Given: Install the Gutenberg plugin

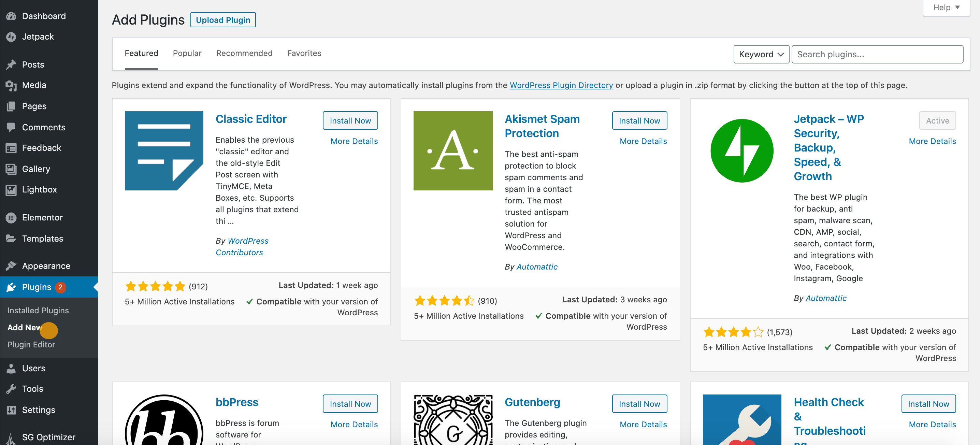Looking at the screenshot, I should click(x=639, y=404).
